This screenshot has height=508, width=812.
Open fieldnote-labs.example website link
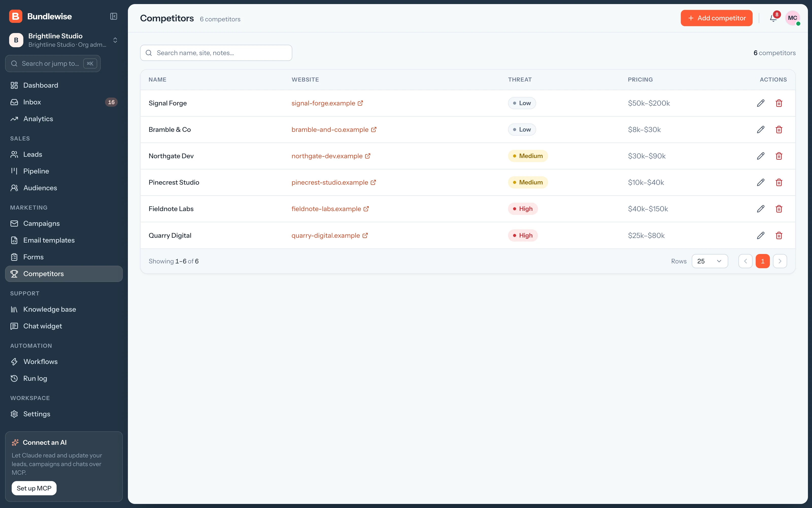point(330,209)
